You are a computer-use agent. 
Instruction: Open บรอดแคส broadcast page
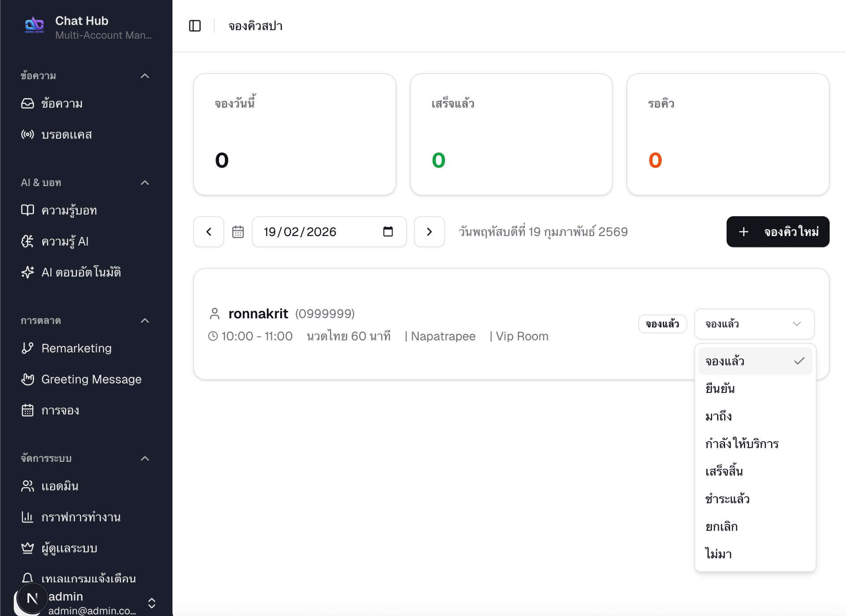66,134
